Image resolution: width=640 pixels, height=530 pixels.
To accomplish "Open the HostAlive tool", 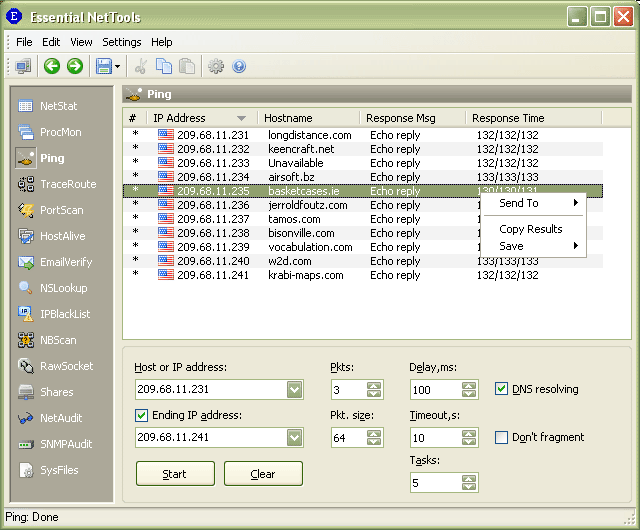I will 52,236.
